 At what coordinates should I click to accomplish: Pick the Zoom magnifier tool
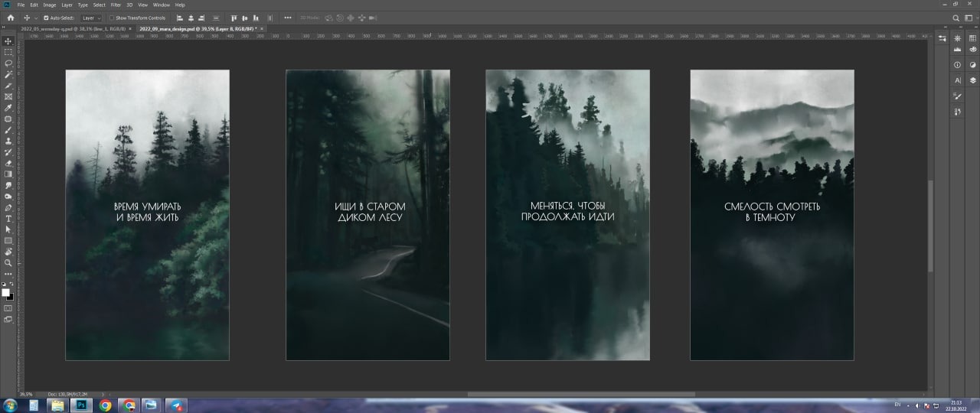(x=8, y=263)
